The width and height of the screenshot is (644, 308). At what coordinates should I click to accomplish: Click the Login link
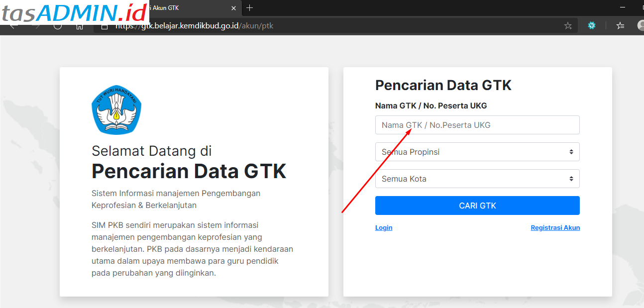point(383,227)
